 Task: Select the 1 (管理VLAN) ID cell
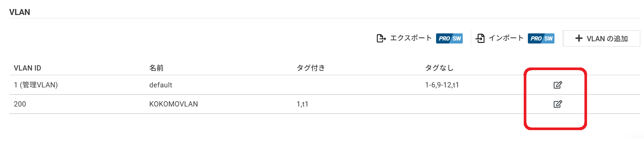[x=36, y=85]
